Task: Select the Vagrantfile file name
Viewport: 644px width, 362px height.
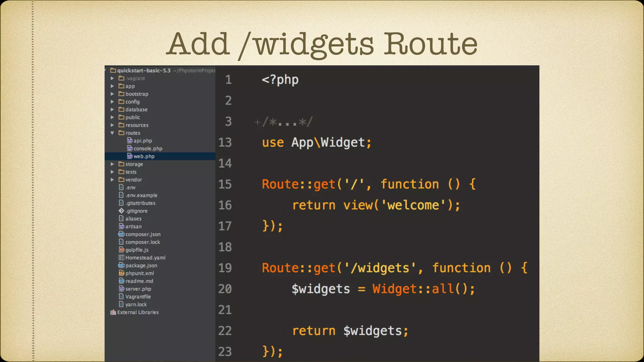Action: (138, 297)
